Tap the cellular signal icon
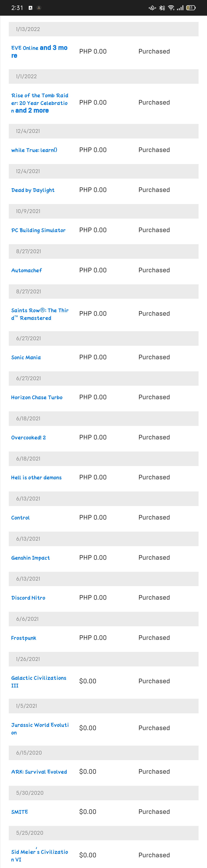 (x=180, y=8)
